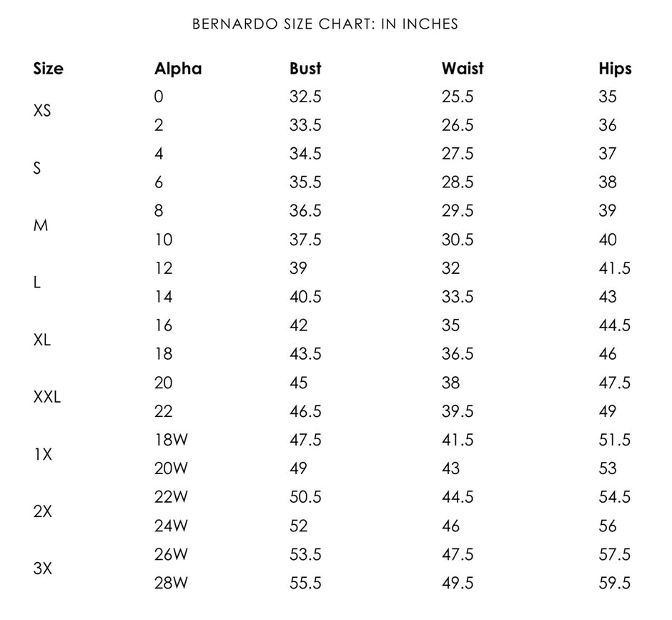
Task: Click the 28W alpha value
Action: pyautogui.click(x=171, y=583)
